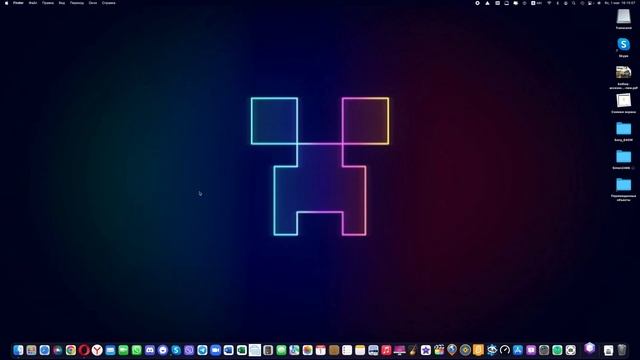Open the Trash in the dock
The width and height of the screenshot is (640, 360).
coord(622,350)
